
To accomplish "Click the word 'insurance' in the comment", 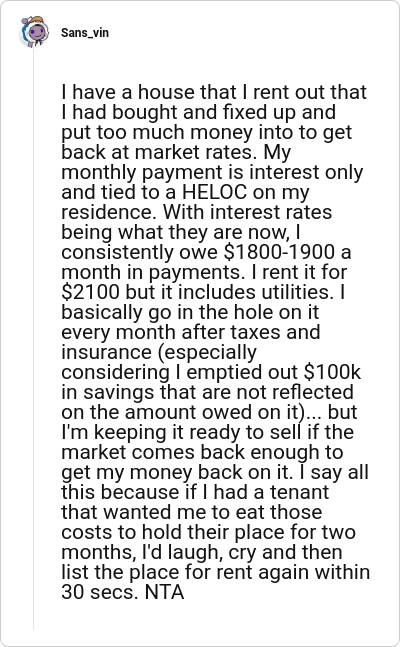I will pyautogui.click(x=106, y=353).
